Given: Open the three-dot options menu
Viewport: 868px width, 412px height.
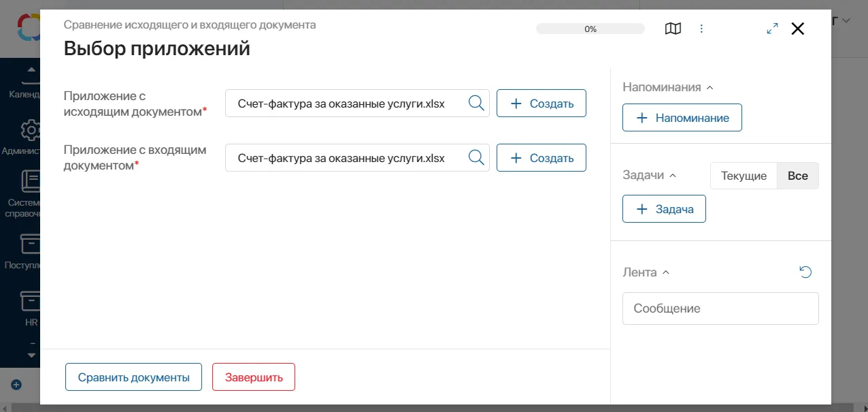Looking at the screenshot, I should tap(701, 29).
